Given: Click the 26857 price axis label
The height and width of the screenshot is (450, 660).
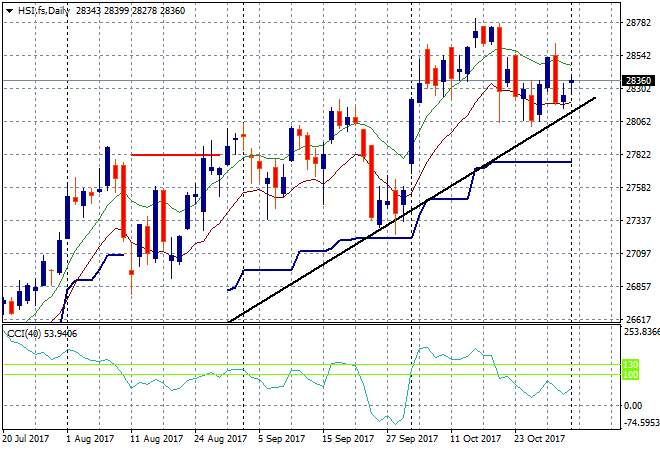Looking at the screenshot, I should [638, 286].
